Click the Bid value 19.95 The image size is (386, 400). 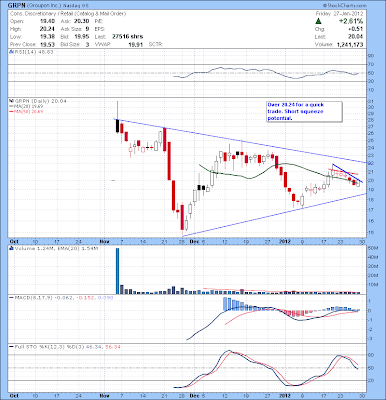click(82, 37)
